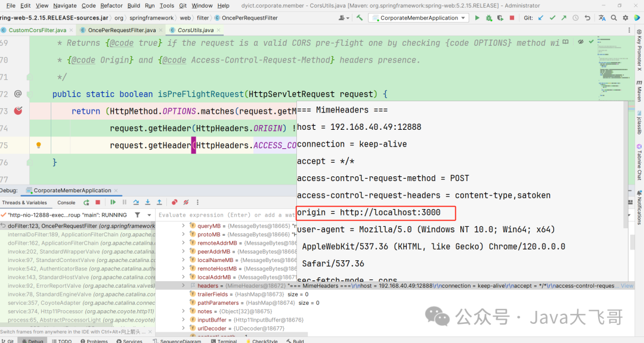644x343 pixels.
Task: Filter threads funnel icon
Action: coord(138,215)
